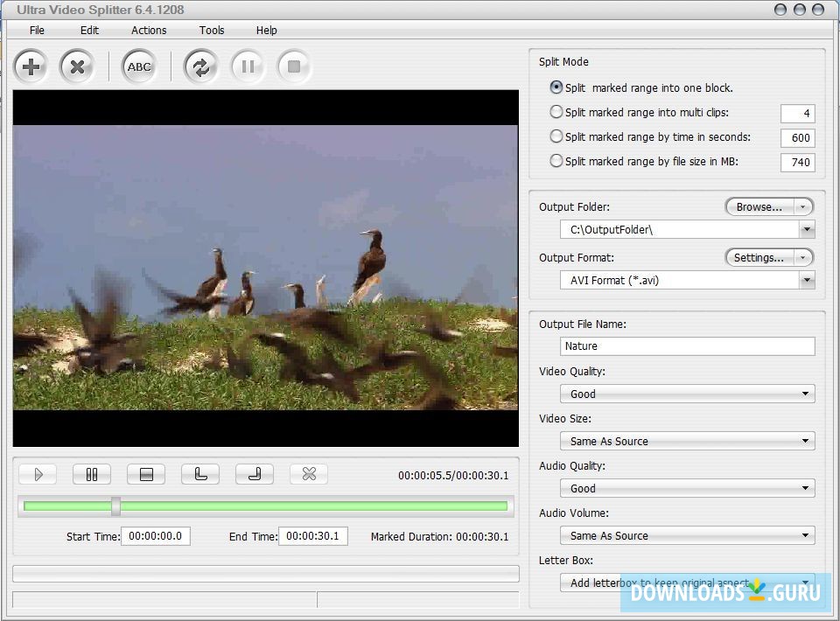Screen dimensions: 840x621
Task: Click the green video seek slider handle
Action: pyautogui.click(x=115, y=506)
